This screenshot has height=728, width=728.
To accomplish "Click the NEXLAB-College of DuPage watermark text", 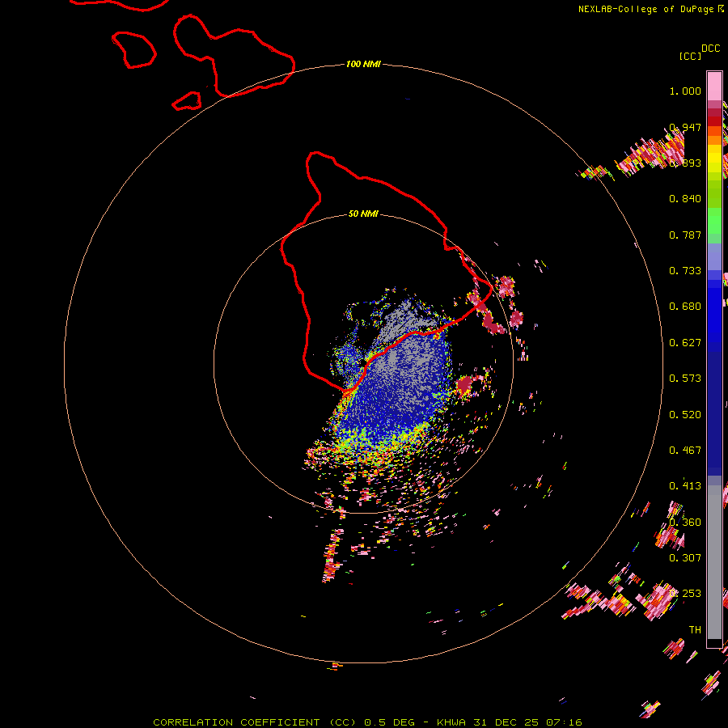I will pyautogui.click(x=646, y=9).
